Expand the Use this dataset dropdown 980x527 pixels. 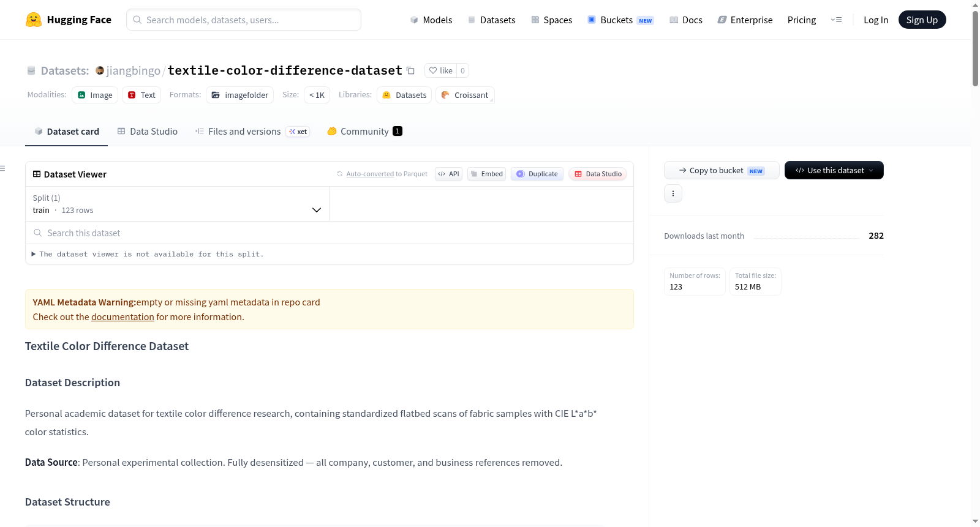[834, 170]
